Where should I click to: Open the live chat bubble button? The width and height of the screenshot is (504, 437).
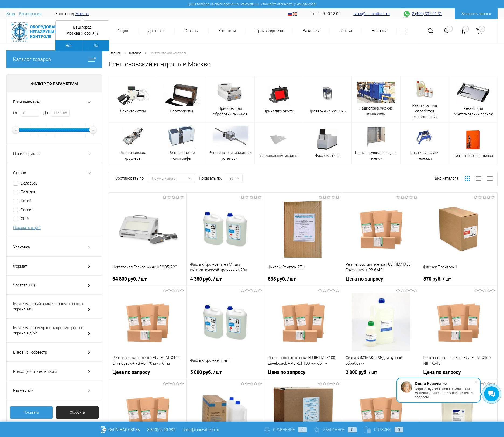491,394
